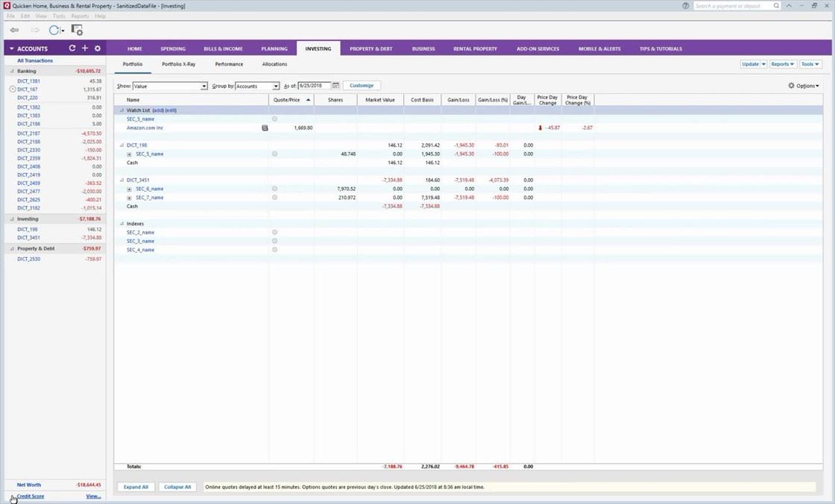This screenshot has width=835, height=504.
Task: Collapse the DICT_3451 account group
Action: [x=122, y=180]
